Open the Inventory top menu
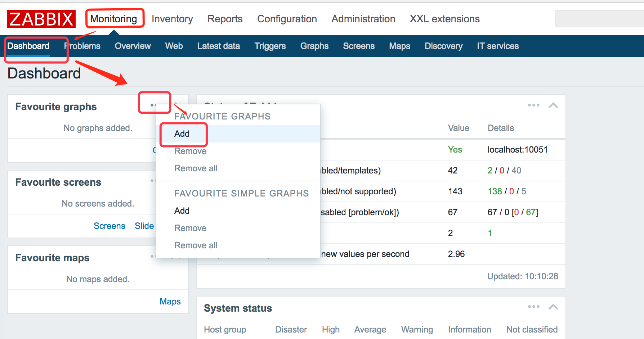 point(172,19)
